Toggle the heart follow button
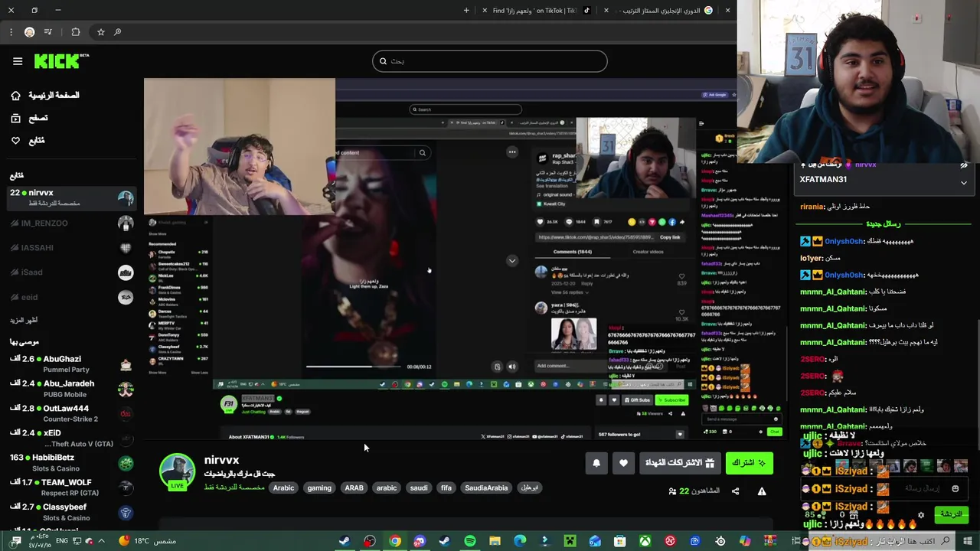The image size is (980, 551). click(x=623, y=463)
